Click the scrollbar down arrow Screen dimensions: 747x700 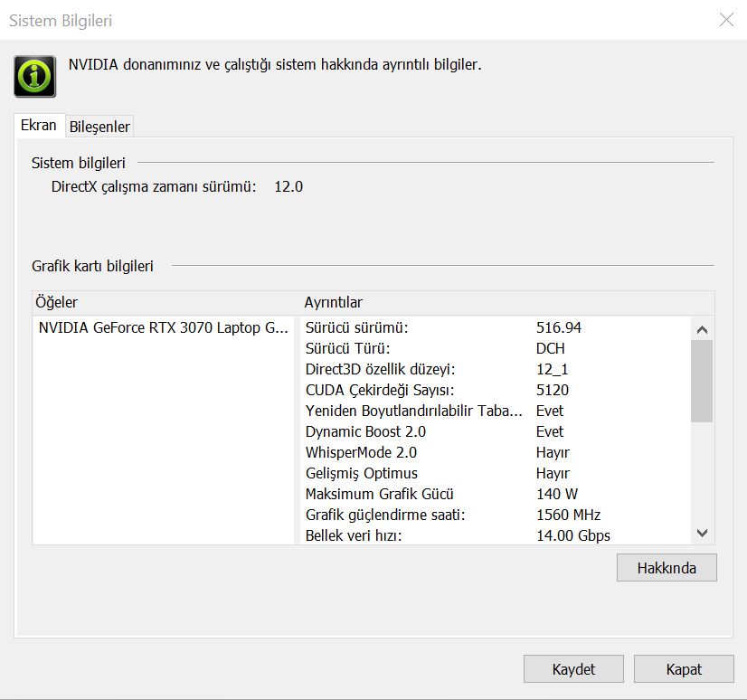702,533
